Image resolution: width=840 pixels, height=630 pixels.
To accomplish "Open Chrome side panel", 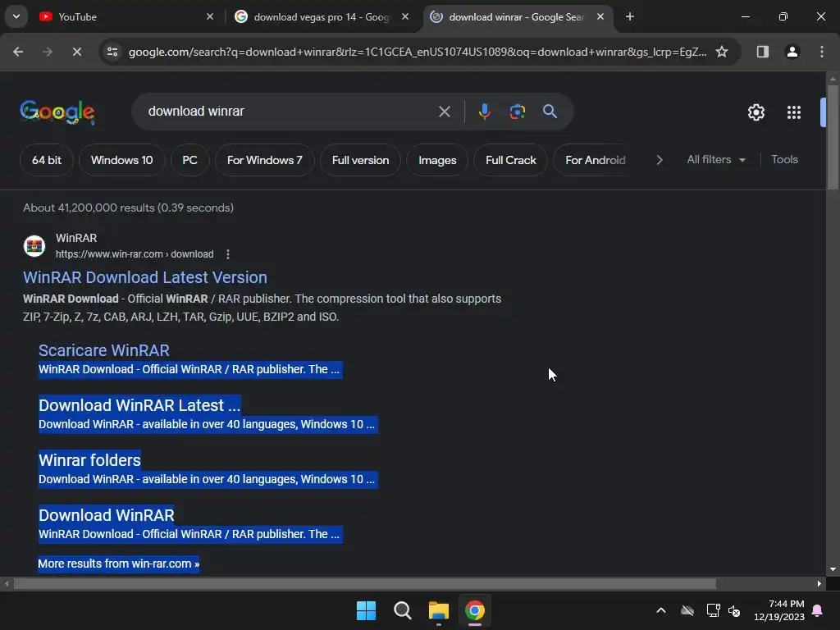I will click(763, 52).
